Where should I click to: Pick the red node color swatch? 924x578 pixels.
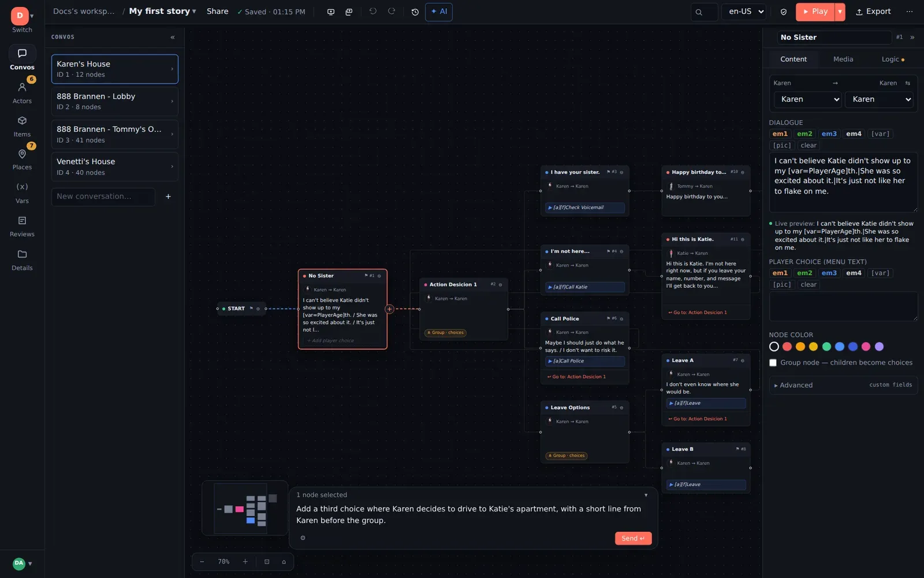click(x=787, y=347)
